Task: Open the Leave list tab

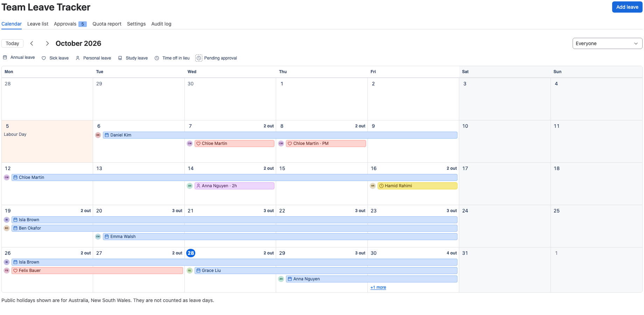Action: coord(38,24)
